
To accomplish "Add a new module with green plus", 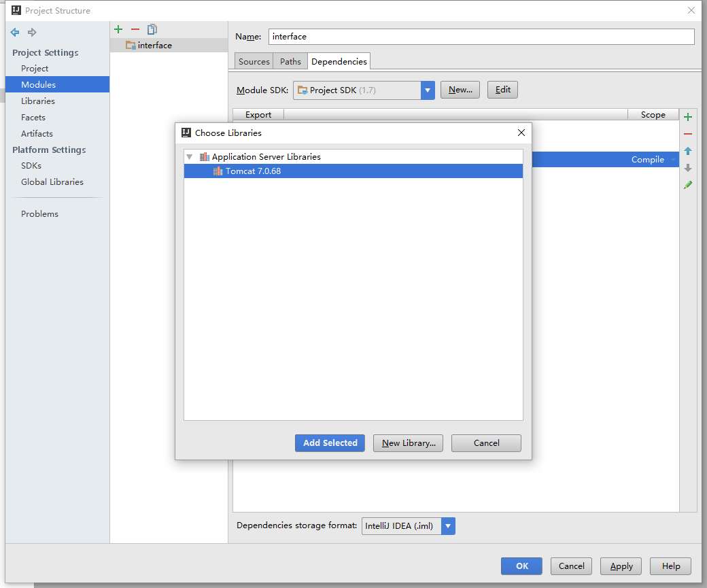I will (x=118, y=29).
